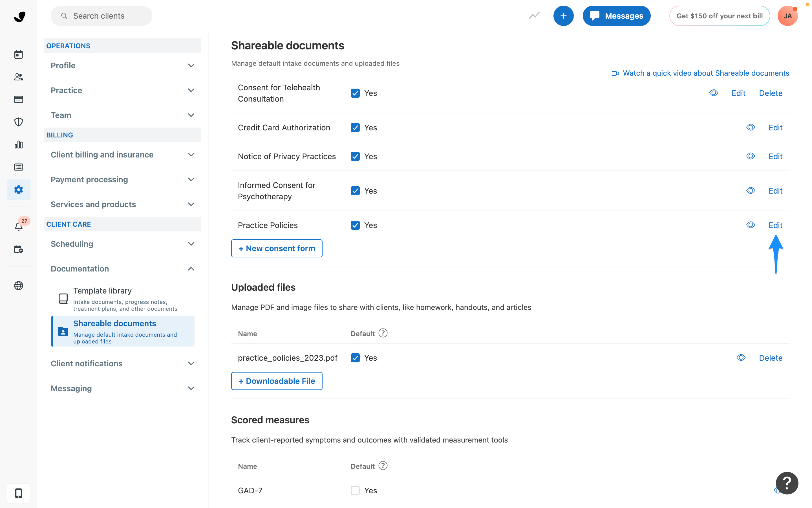This screenshot has width=812, height=508.
Task: Preview Notice of Privacy Practices eye icon
Action: click(751, 156)
